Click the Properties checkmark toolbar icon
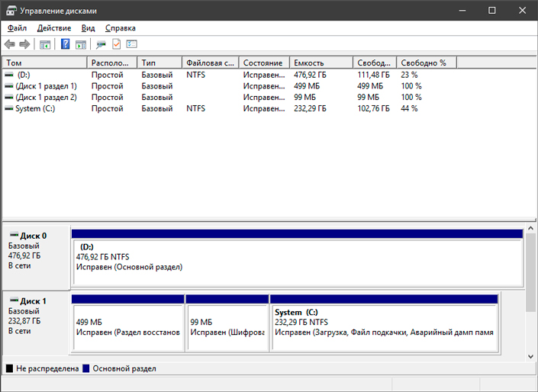The image size is (538, 392). tap(116, 44)
